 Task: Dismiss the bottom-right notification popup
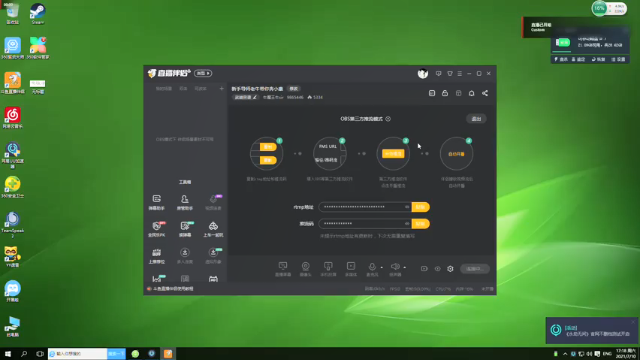point(633,322)
